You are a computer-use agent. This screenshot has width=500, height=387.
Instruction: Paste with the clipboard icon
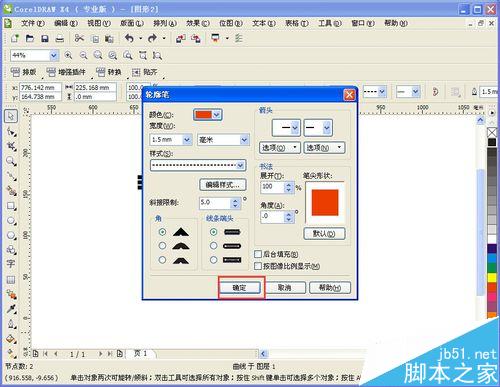click(x=109, y=39)
